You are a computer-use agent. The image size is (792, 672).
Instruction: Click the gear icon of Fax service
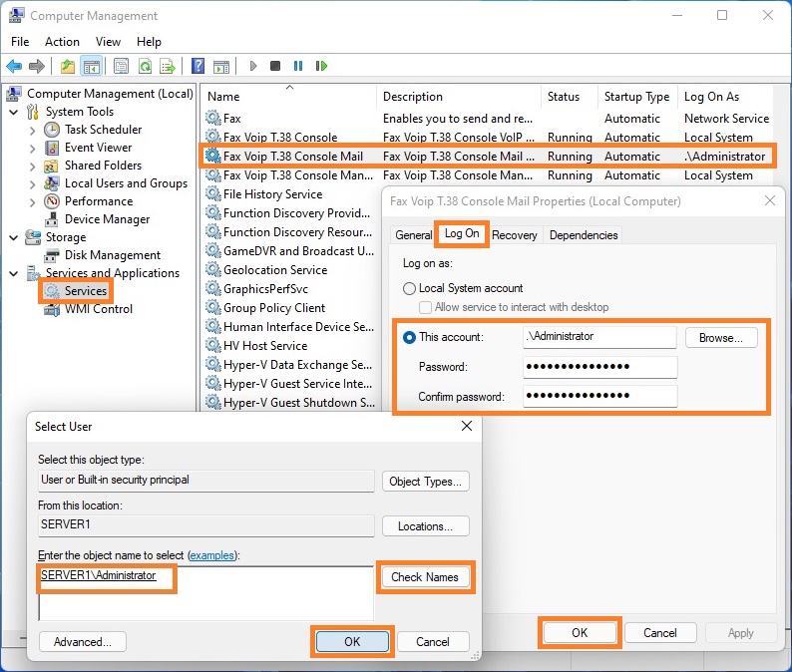213,118
